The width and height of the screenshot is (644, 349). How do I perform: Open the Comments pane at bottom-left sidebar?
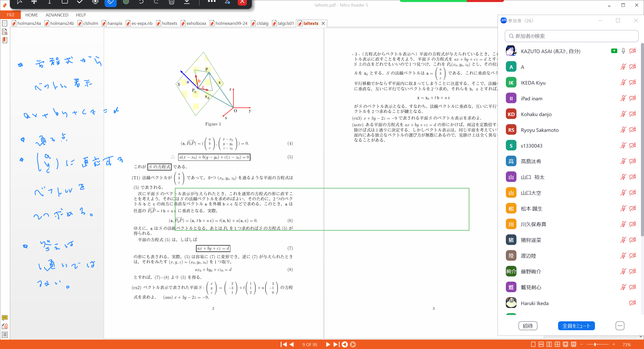click(x=5, y=318)
